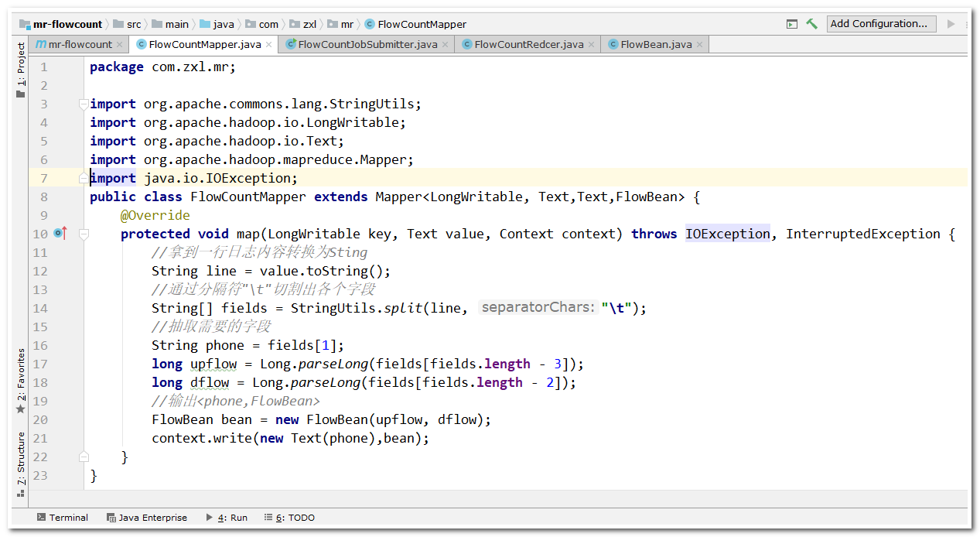Click the main breadcrumb folder

point(170,24)
